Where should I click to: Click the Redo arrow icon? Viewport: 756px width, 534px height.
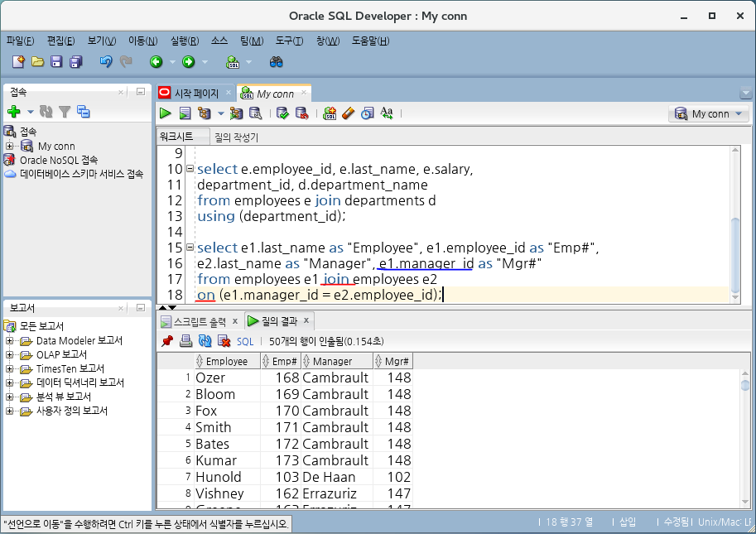click(x=126, y=62)
